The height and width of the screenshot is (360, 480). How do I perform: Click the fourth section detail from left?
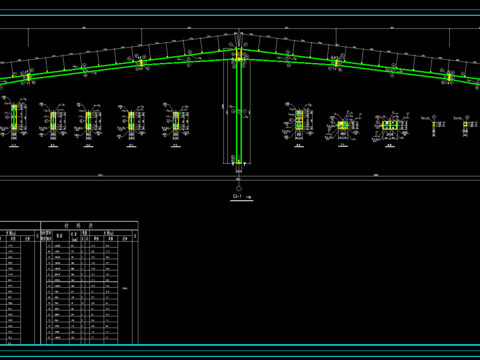point(131,120)
